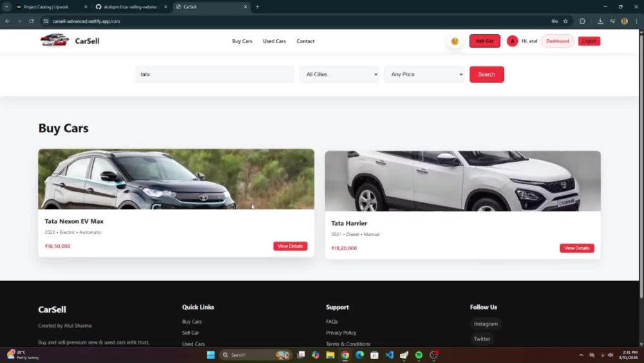Open the password manager key icon

[554, 21]
